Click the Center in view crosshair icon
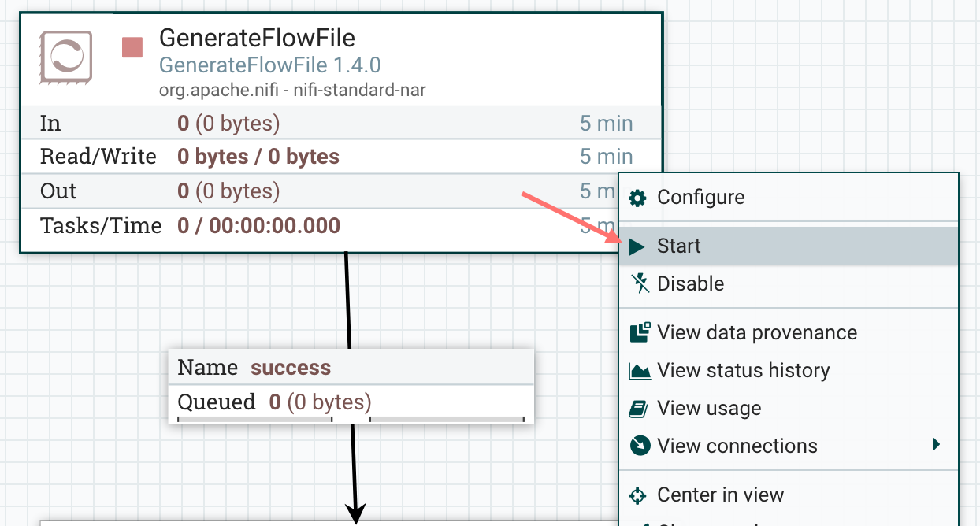The height and width of the screenshot is (526, 980). point(638,495)
